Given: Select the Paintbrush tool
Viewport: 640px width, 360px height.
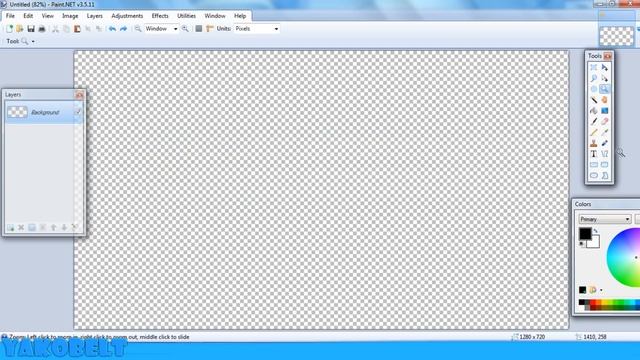Looking at the screenshot, I should point(593,122).
